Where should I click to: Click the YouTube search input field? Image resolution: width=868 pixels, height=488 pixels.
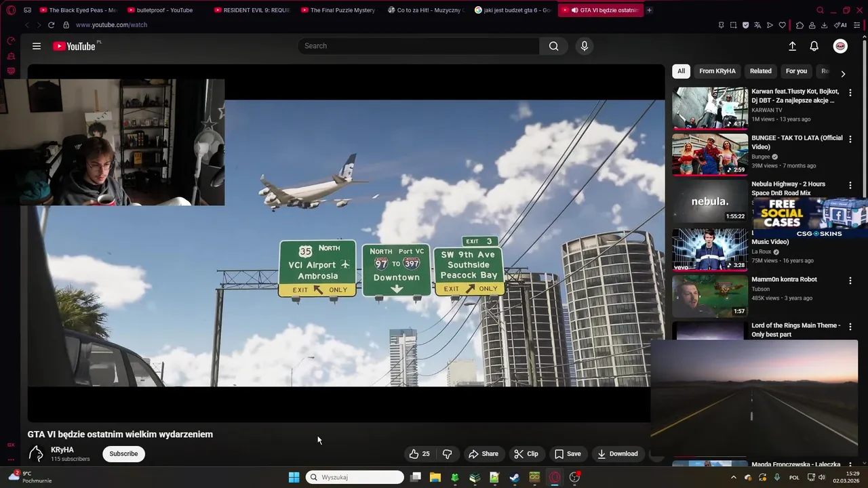tap(418, 46)
